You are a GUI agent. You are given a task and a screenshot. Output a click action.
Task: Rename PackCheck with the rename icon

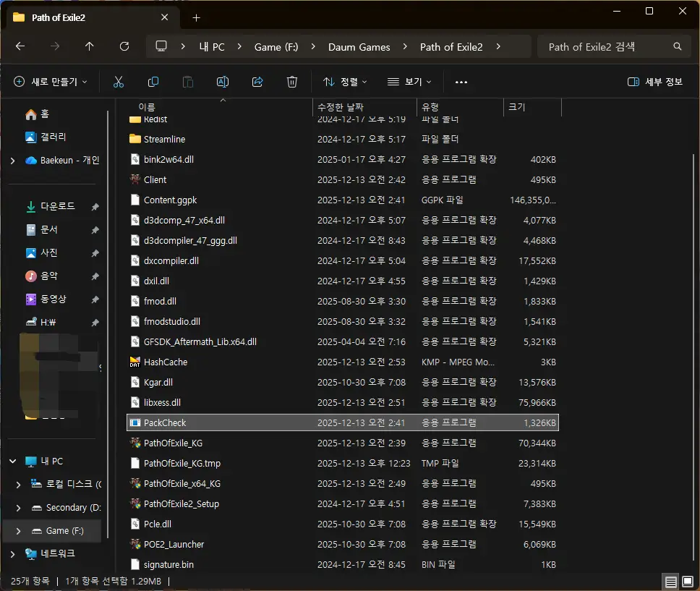tap(222, 81)
